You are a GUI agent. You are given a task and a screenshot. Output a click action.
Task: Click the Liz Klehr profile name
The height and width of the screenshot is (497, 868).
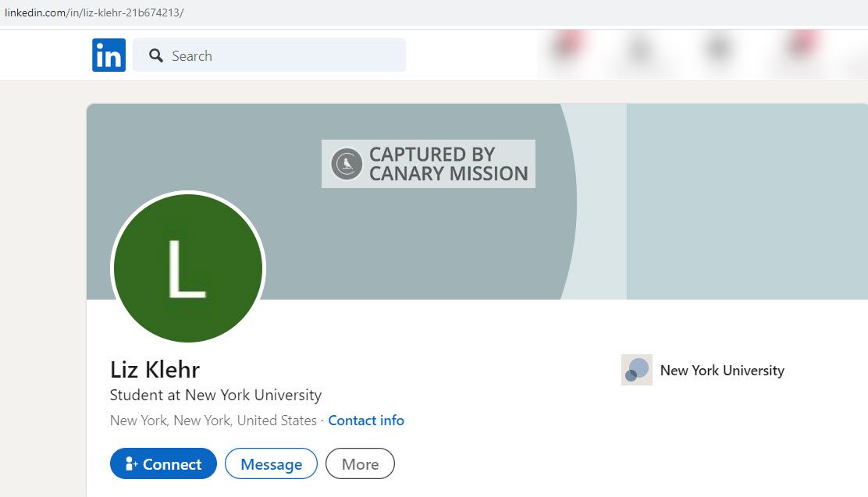(x=155, y=369)
